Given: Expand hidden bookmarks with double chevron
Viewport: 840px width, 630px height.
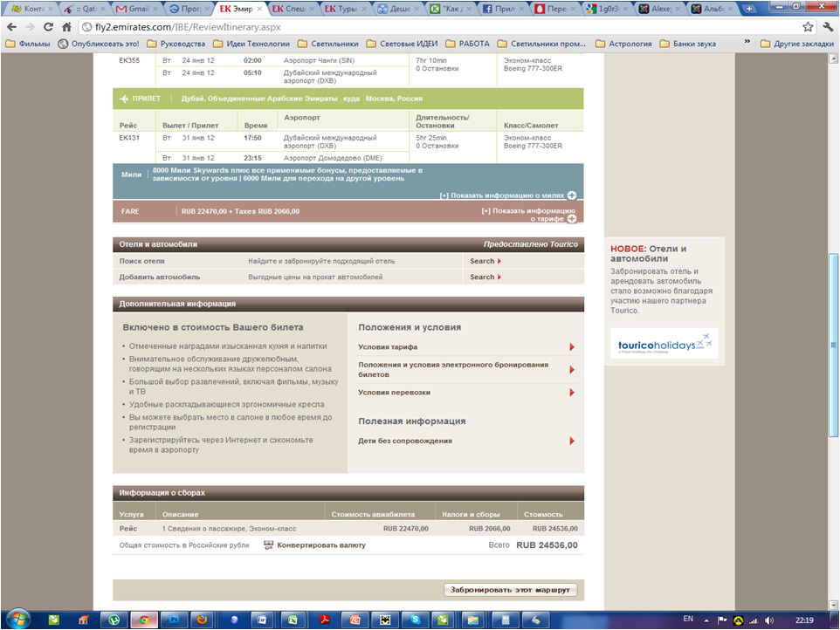Looking at the screenshot, I should [747, 42].
